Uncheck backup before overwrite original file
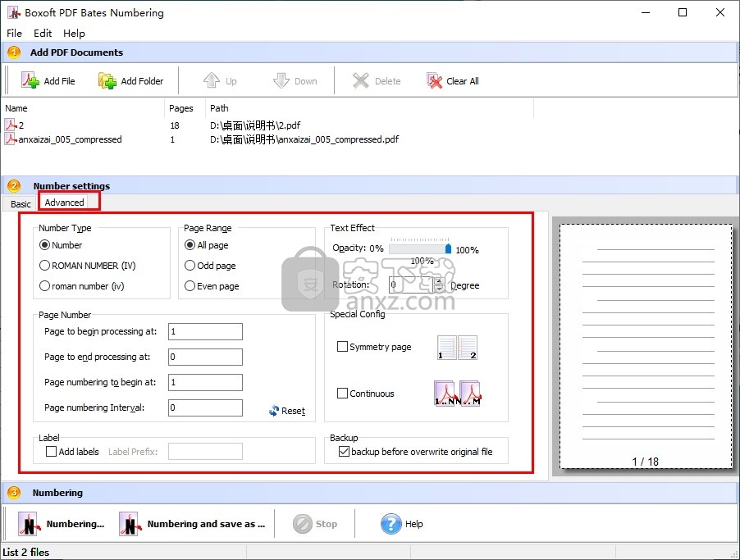Viewport: 740px width, 560px height. (x=344, y=452)
